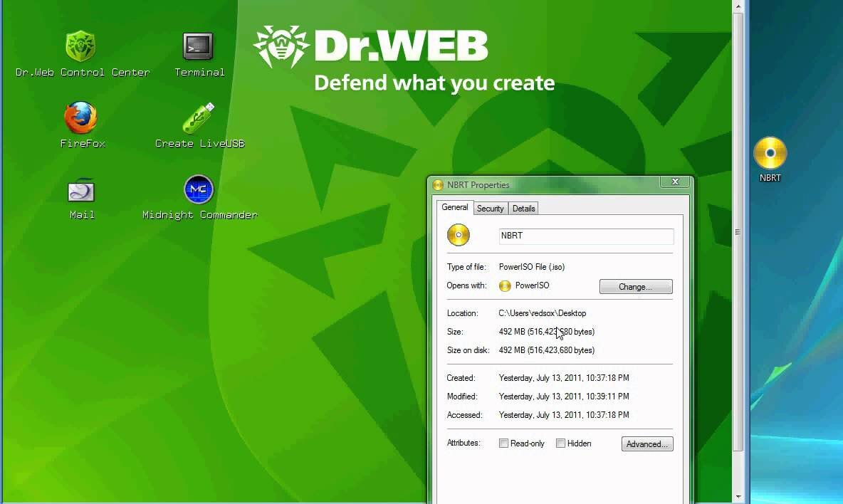Click the vertical scrollbar thumb
This screenshot has height=504, width=843.
pyautogui.click(x=739, y=232)
